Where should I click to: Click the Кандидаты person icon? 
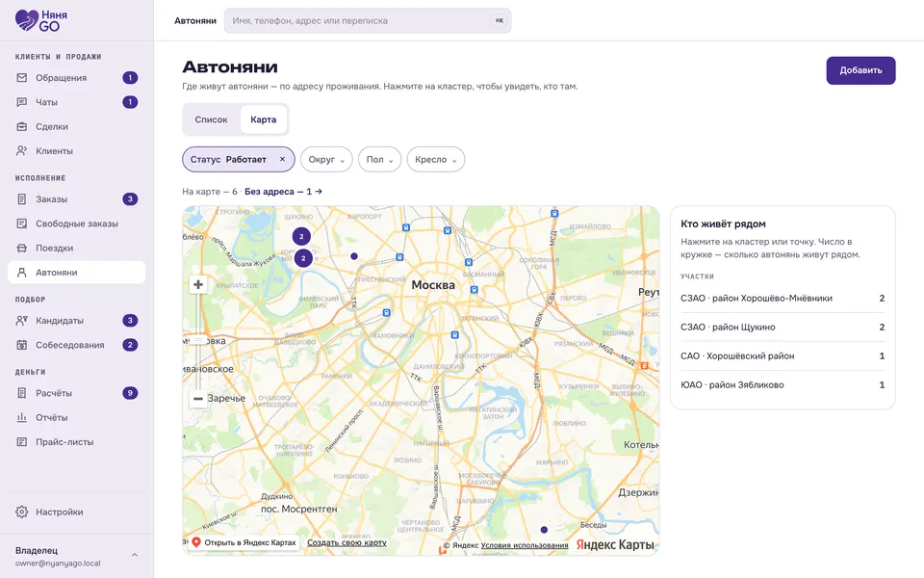click(22, 321)
